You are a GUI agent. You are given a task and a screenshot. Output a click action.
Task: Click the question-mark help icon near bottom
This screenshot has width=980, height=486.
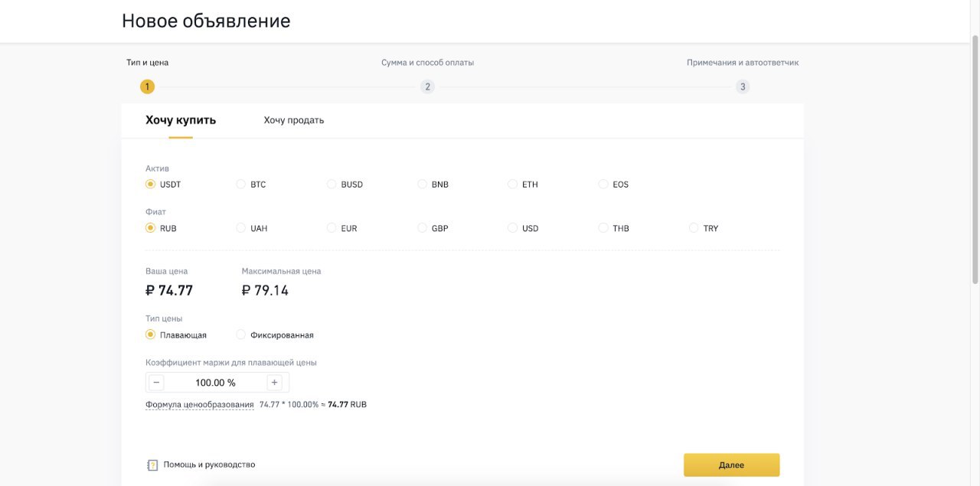[152, 464]
